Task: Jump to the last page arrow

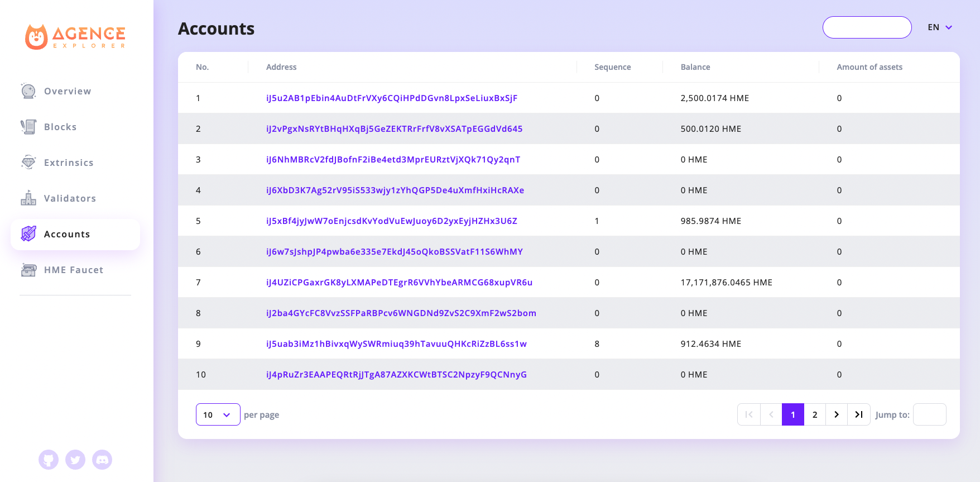Action: coord(859,414)
